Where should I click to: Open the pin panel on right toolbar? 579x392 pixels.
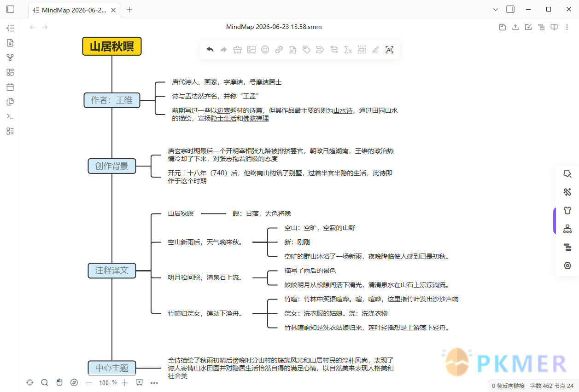click(567, 173)
